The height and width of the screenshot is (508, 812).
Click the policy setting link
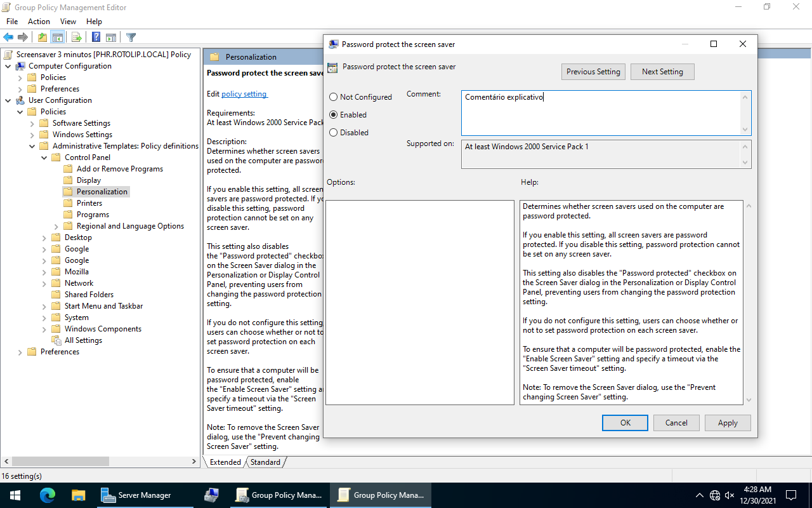[244, 94]
